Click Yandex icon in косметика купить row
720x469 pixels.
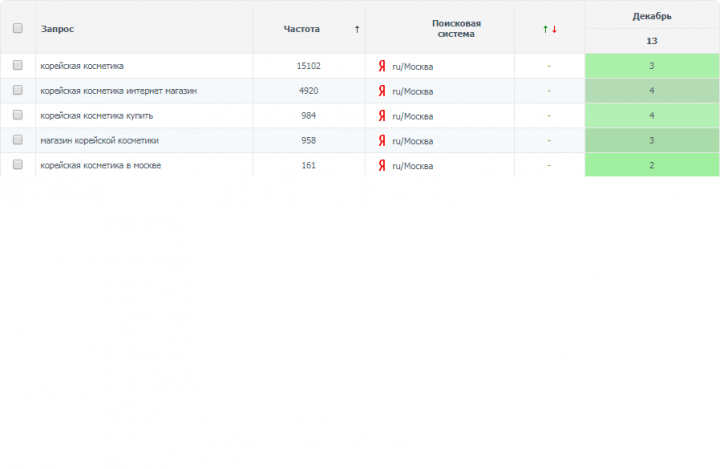point(382,116)
